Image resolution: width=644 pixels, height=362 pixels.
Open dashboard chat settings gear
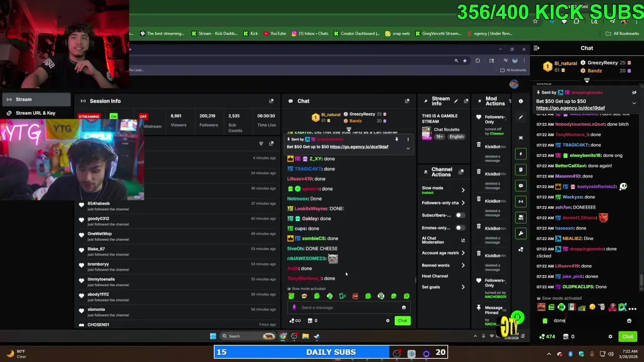coord(387,321)
